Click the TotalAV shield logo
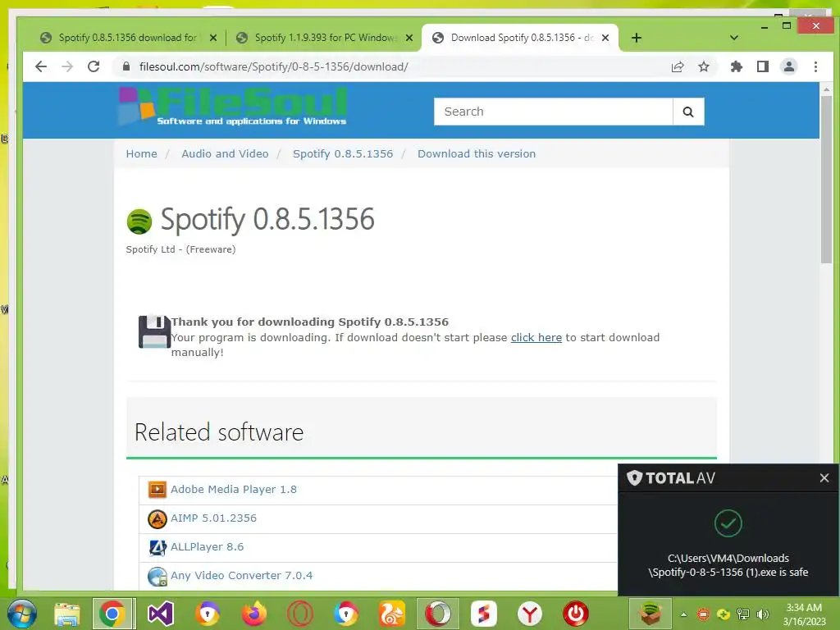The image size is (840, 630). [x=634, y=478]
